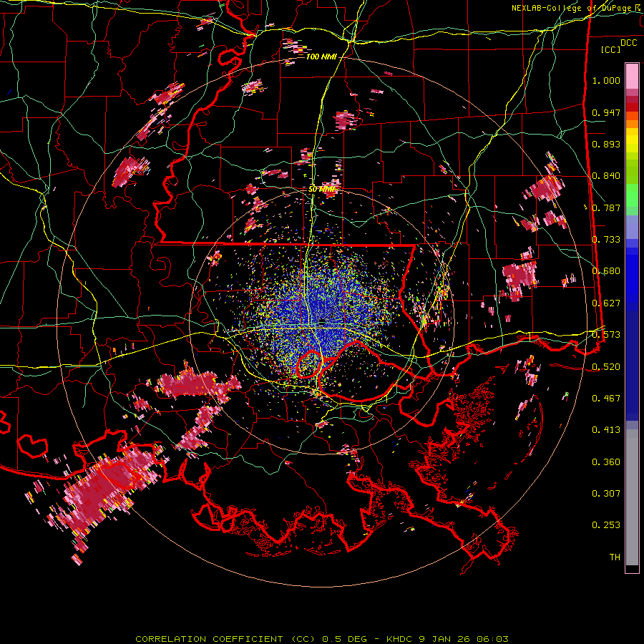The width and height of the screenshot is (644, 644).
Task: Select the 0.680 legend value
Action: click(606, 271)
